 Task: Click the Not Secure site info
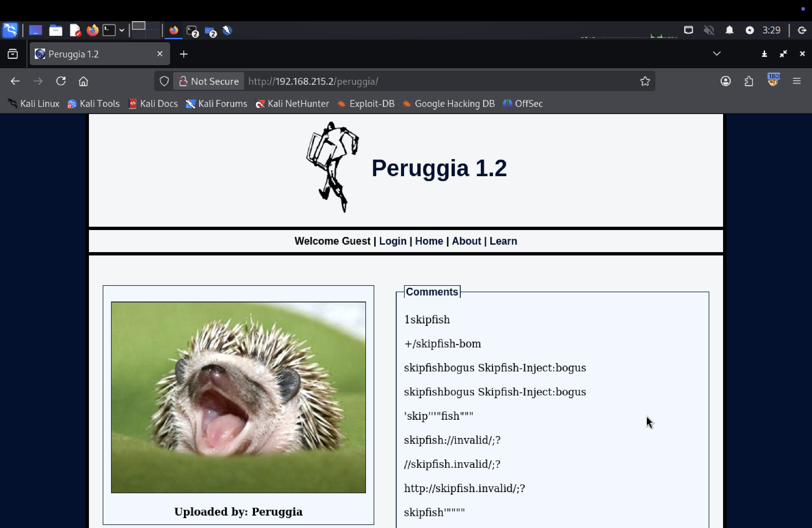[209, 81]
